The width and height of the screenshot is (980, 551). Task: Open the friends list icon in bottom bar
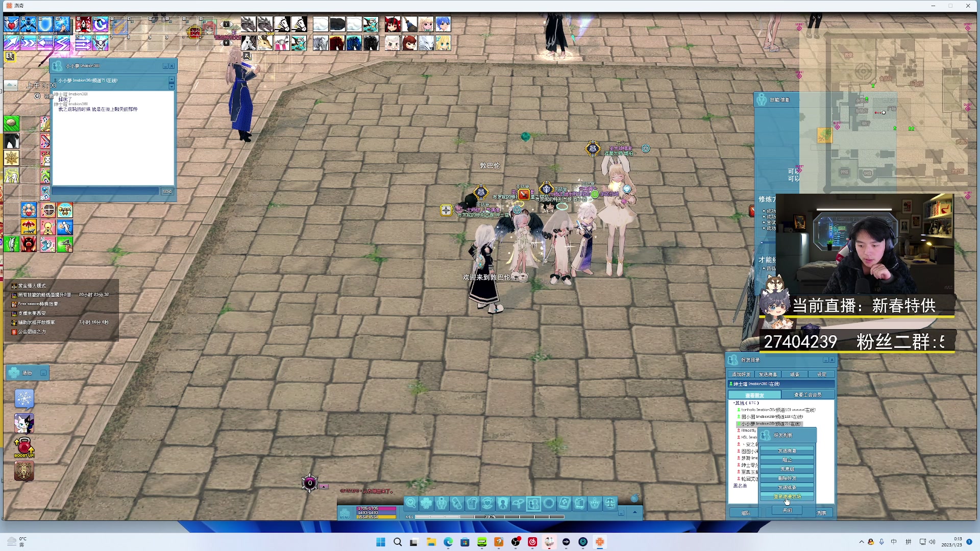click(533, 504)
